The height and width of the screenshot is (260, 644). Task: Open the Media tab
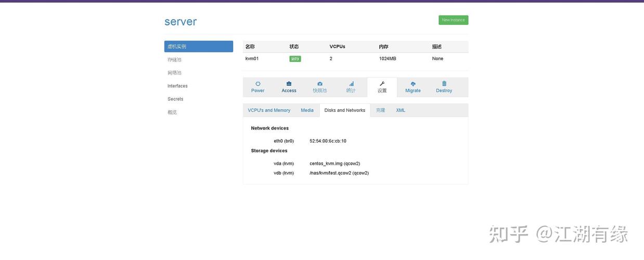click(x=307, y=110)
